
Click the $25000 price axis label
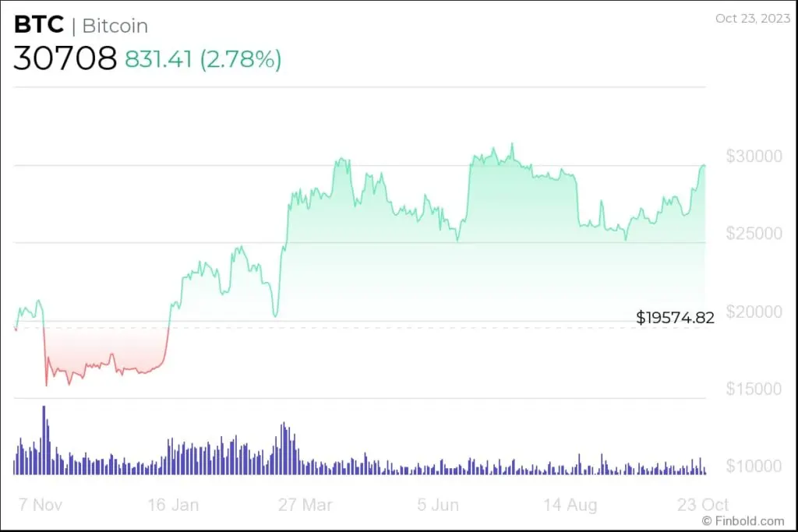(x=753, y=233)
